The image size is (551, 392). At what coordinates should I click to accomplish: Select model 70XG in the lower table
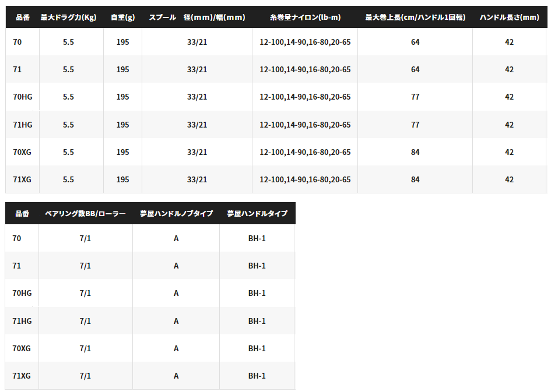coord(22,348)
